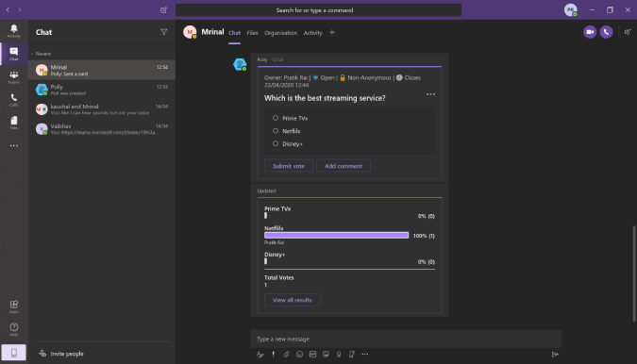This screenshot has height=364, width=637.
Task: Open the Teams section in sidebar
Action: coord(14,76)
